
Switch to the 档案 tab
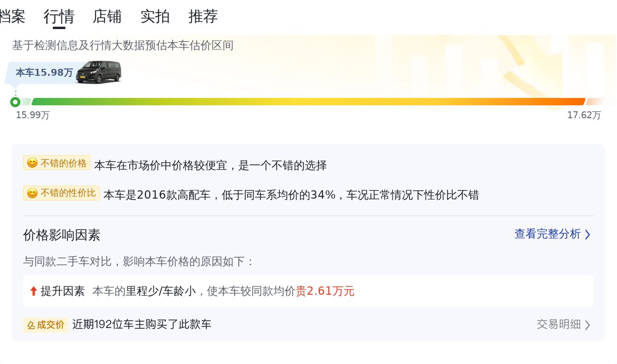(x=12, y=17)
